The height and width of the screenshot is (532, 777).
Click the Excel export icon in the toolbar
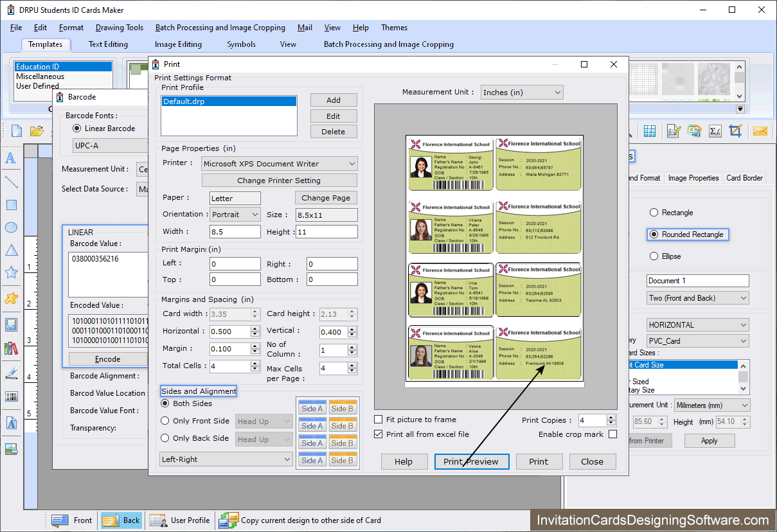pyautogui.click(x=694, y=130)
